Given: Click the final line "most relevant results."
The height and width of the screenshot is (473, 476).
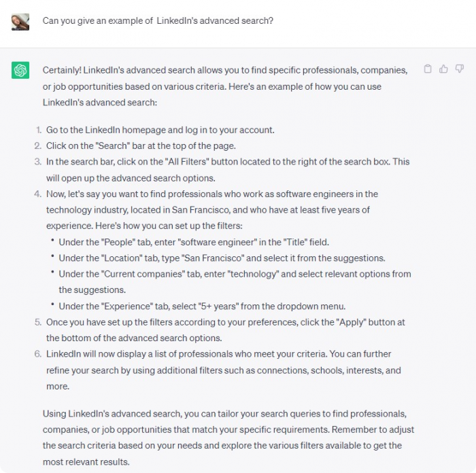Looking at the screenshot, I should (x=86, y=461).
